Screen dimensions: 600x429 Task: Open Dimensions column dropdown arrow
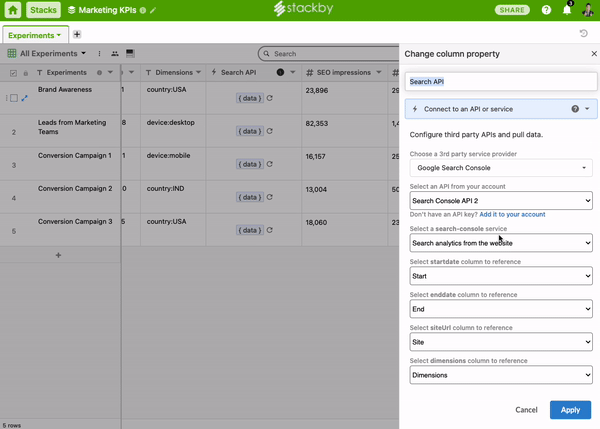[199, 72]
